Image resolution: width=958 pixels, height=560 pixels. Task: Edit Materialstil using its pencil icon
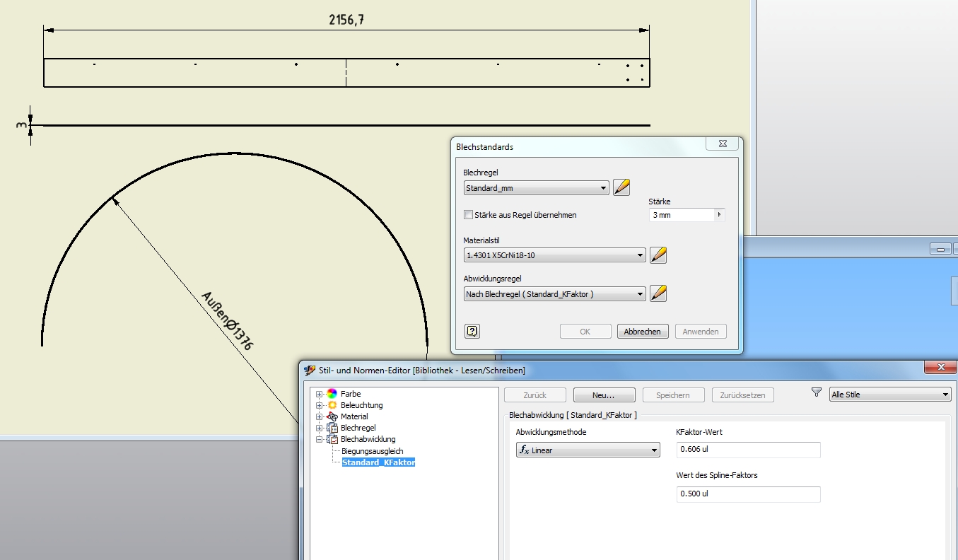click(x=658, y=255)
